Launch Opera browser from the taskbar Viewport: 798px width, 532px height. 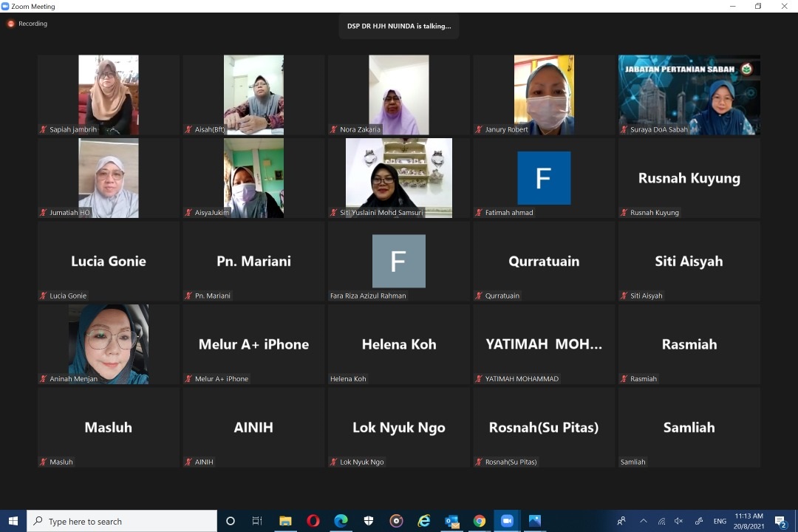(x=313, y=521)
